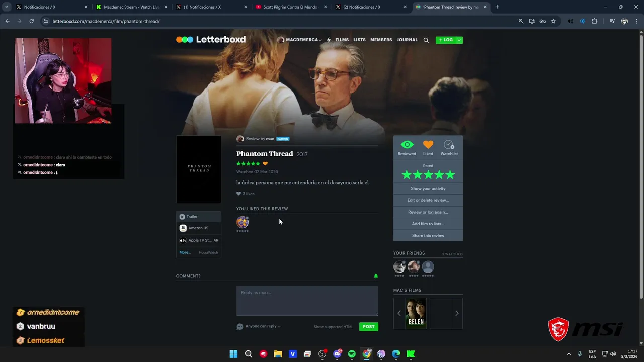Select Share this review

(x=428, y=236)
